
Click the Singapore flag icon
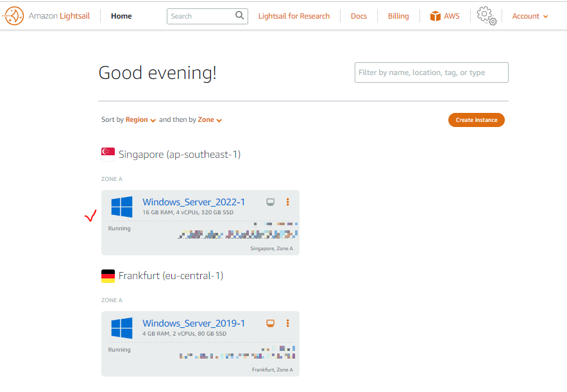point(108,155)
